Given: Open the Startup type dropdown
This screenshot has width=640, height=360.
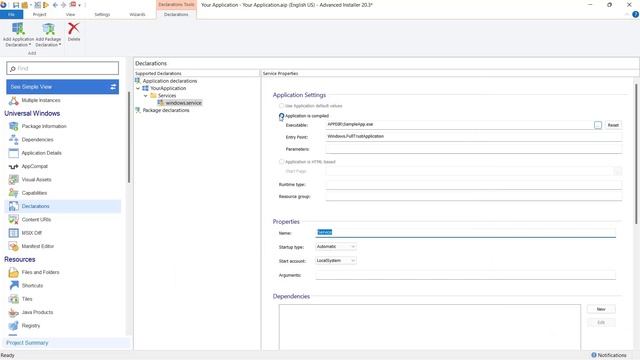Looking at the screenshot, I should [x=336, y=247].
